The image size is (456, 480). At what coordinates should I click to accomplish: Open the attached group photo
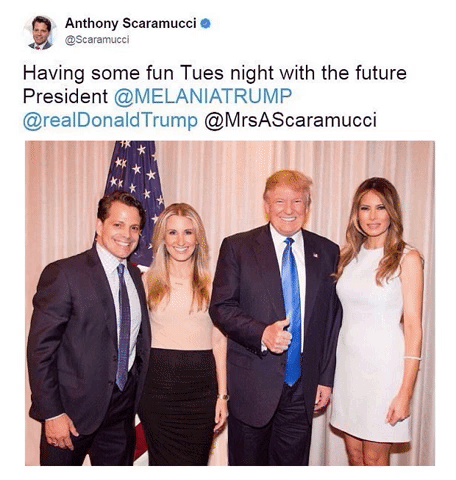click(230, 303)
